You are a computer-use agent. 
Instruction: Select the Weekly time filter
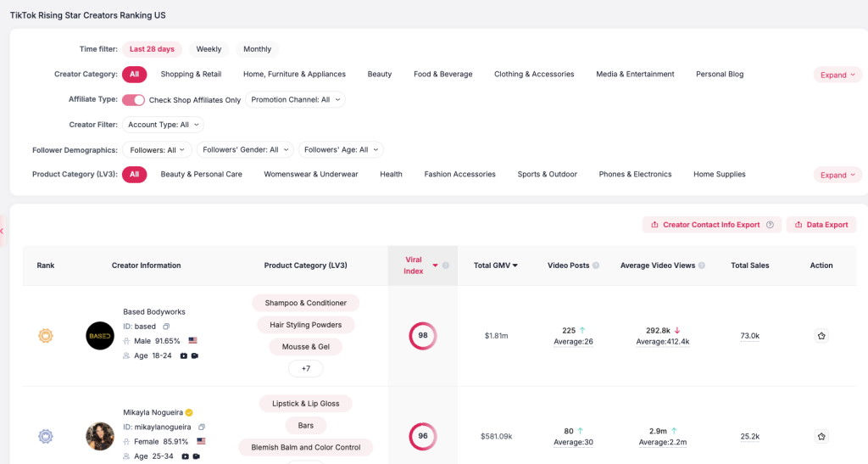[209, 49]
